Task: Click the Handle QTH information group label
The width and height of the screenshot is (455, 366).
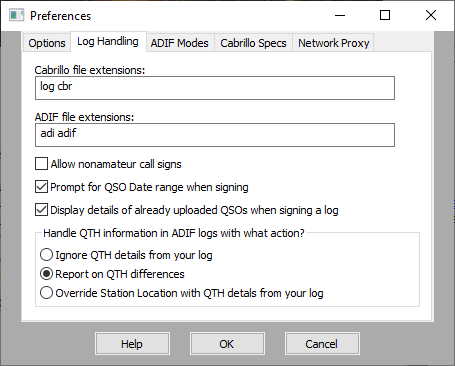Action: (x=174, y=233)
